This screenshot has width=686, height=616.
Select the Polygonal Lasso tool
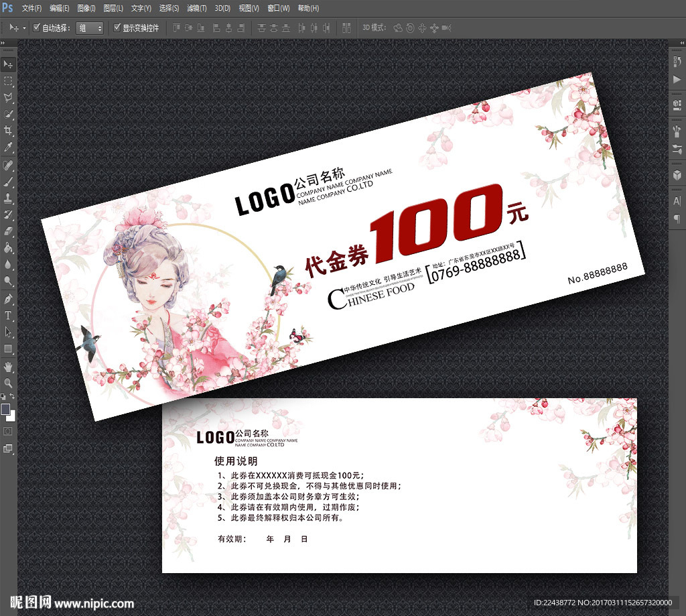tap(8, 98)
